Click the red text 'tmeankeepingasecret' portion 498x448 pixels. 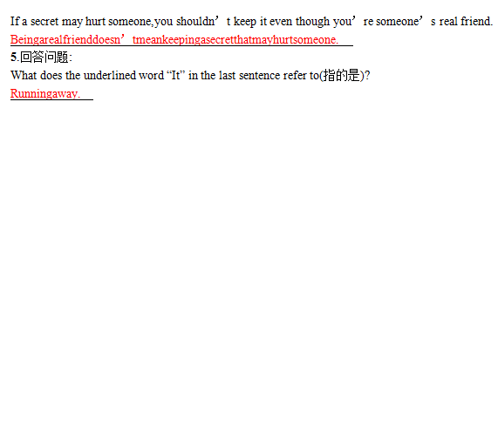[x=183, y=40]
